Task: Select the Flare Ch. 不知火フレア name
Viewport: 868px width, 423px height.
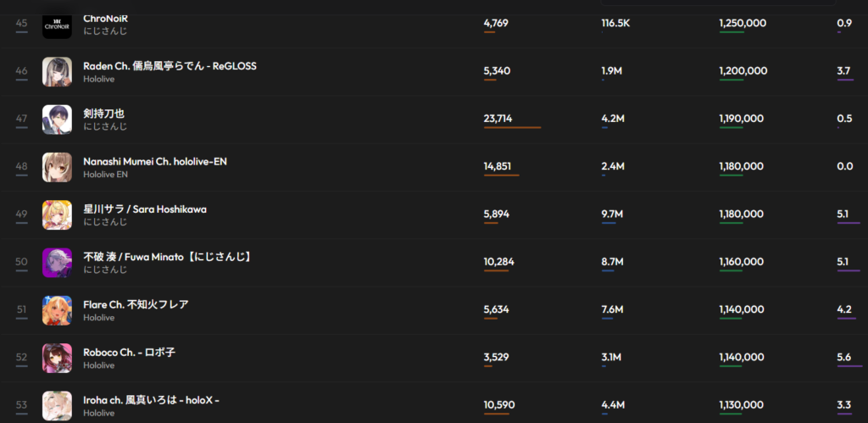Action: point(136,304)
